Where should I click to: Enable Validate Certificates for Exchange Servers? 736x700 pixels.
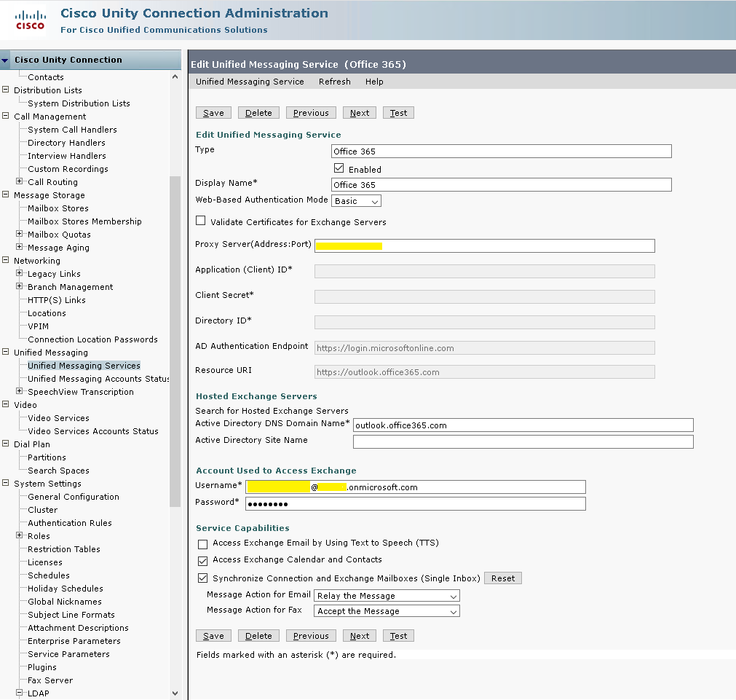tap(200, 221)
